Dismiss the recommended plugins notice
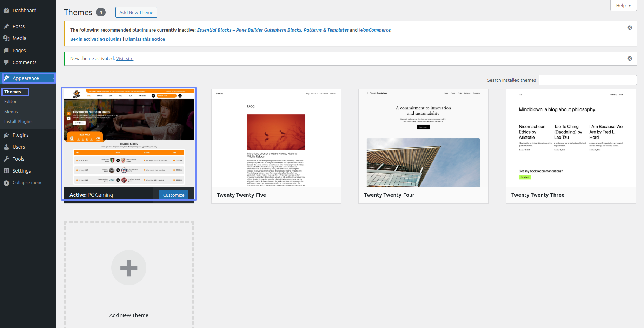The width and height of the screenshot is (644, 328). tap(630, 28)
